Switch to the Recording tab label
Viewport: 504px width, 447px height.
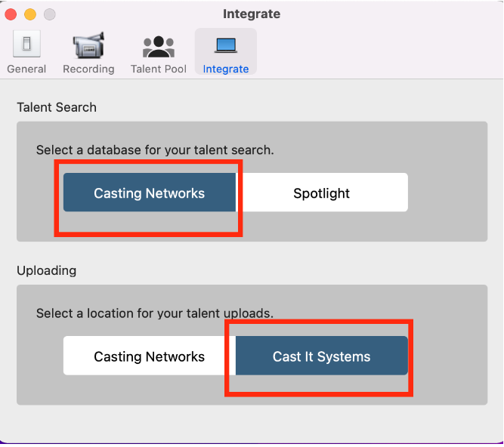[88, 69]
